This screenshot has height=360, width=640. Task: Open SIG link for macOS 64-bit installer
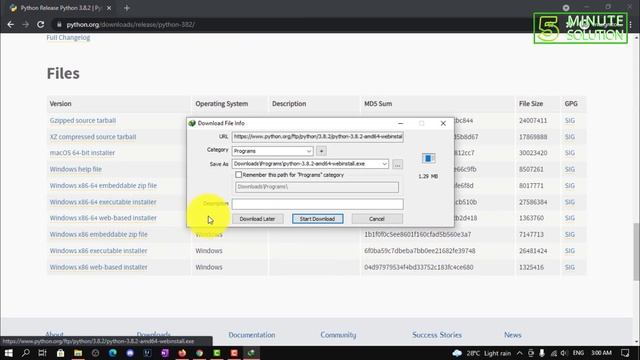coord(570,153)
